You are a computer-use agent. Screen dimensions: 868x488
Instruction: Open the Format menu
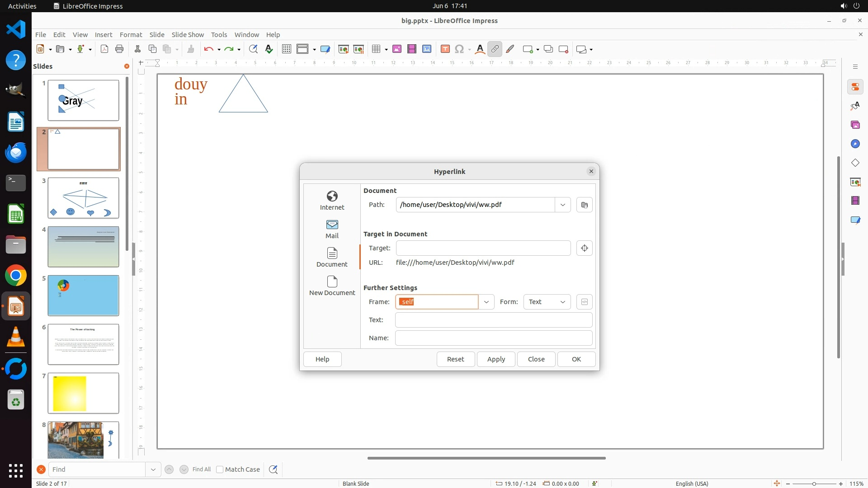(131, 34)
